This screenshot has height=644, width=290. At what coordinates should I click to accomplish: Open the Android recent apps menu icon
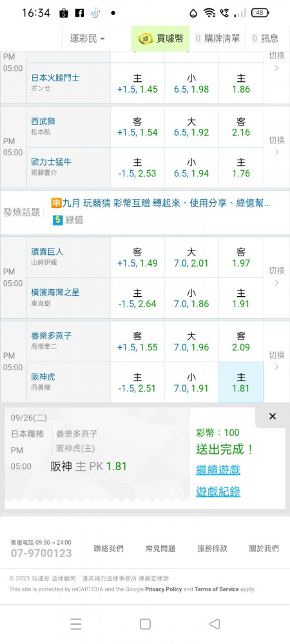click(x=75, y=624)
